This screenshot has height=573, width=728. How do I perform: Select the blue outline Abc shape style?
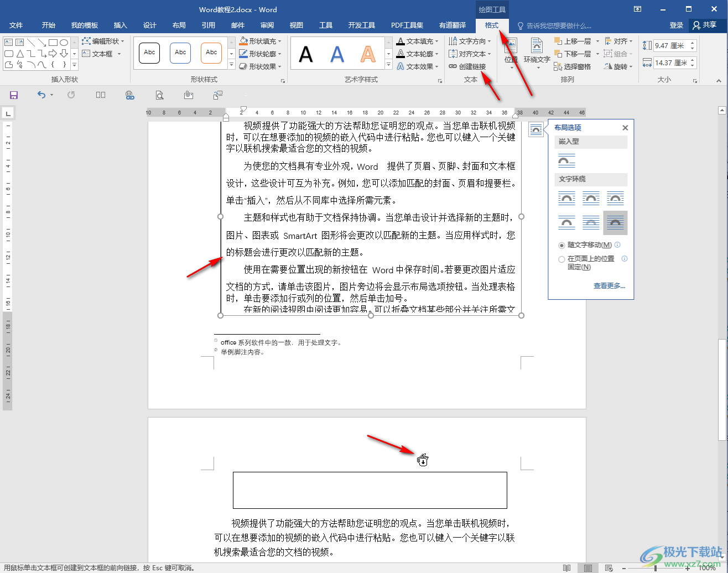click(180, 53)
